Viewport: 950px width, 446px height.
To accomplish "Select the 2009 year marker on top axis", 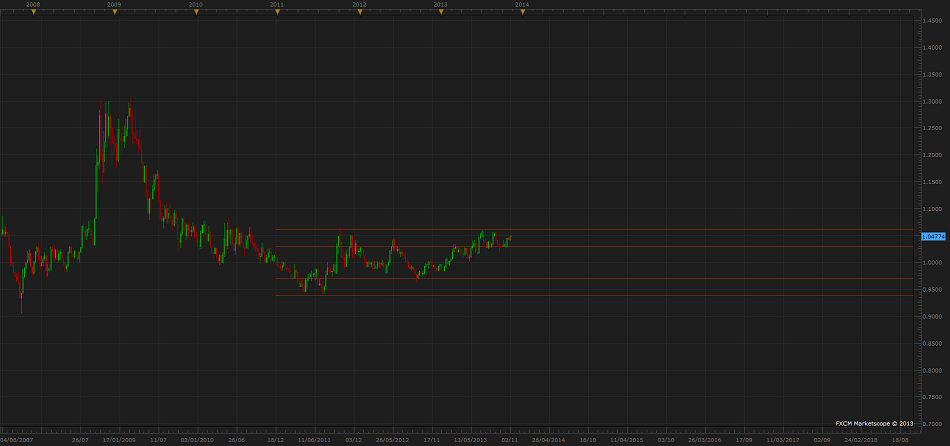I will pyautogui.click(x=114, y=12).
